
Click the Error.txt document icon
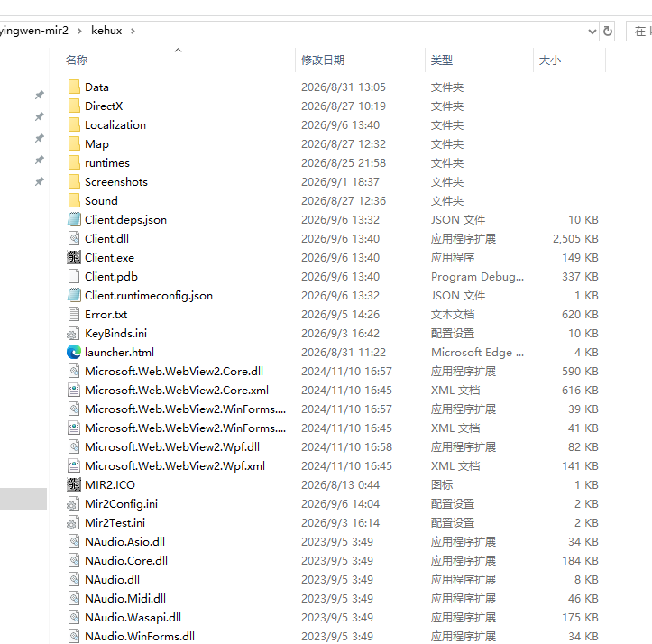point(74,314)
